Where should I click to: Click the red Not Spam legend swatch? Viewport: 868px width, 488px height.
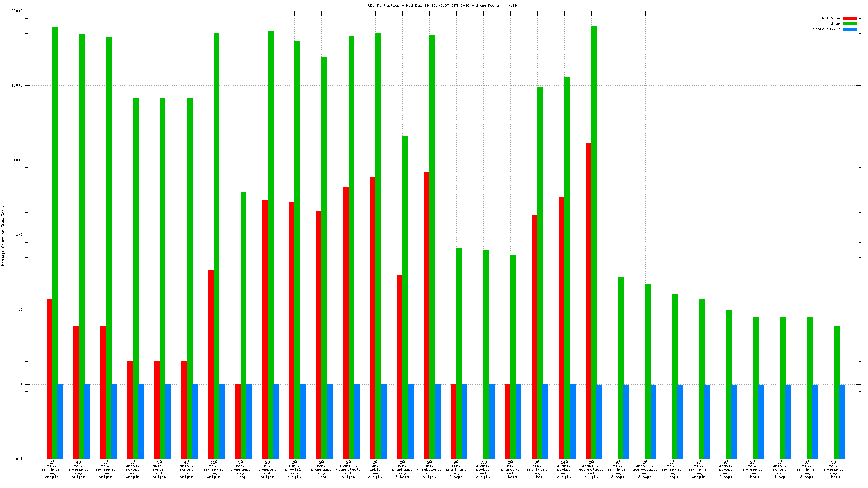point(849,19)
